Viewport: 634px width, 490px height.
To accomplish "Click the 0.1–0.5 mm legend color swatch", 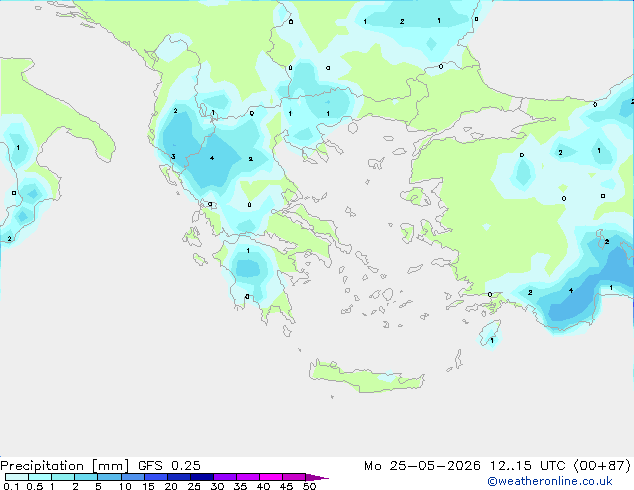I will click(17, 477).
